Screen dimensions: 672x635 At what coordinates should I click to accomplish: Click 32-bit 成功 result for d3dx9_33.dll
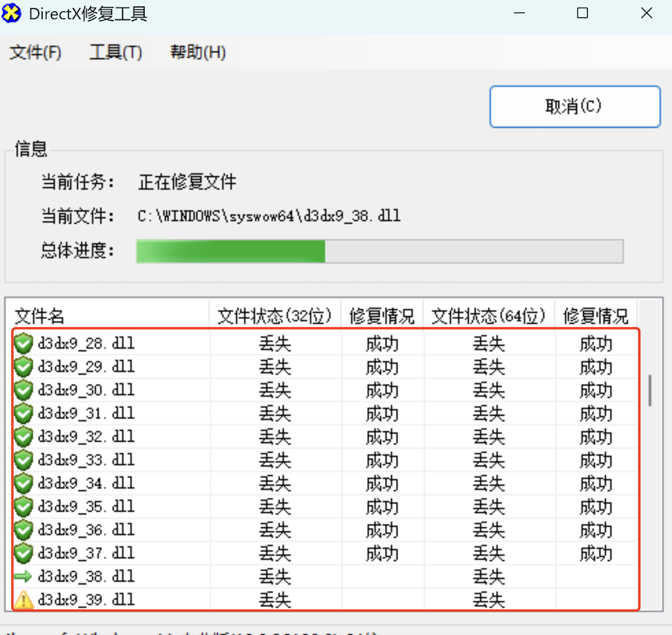click(x=382, y=460)
